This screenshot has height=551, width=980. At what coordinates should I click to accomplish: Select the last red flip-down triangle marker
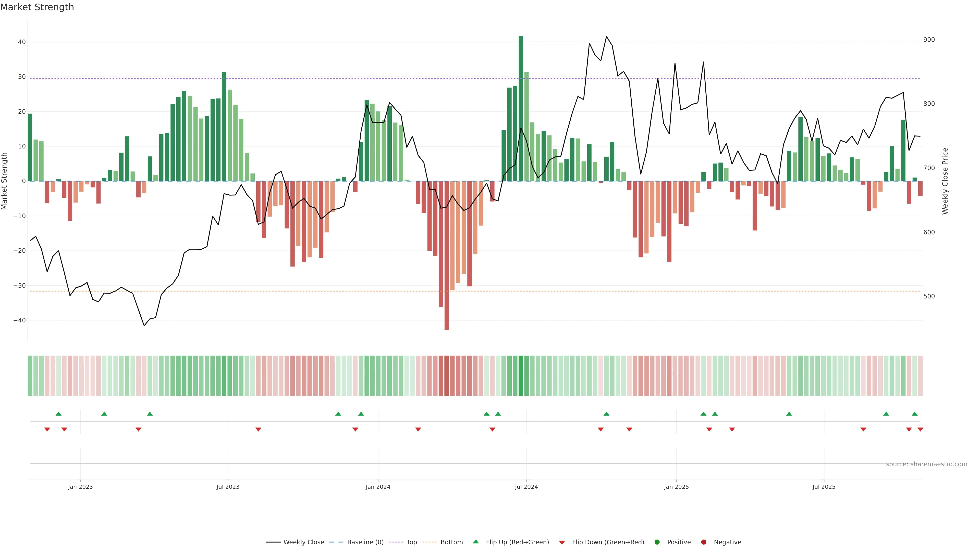(920, 429)
